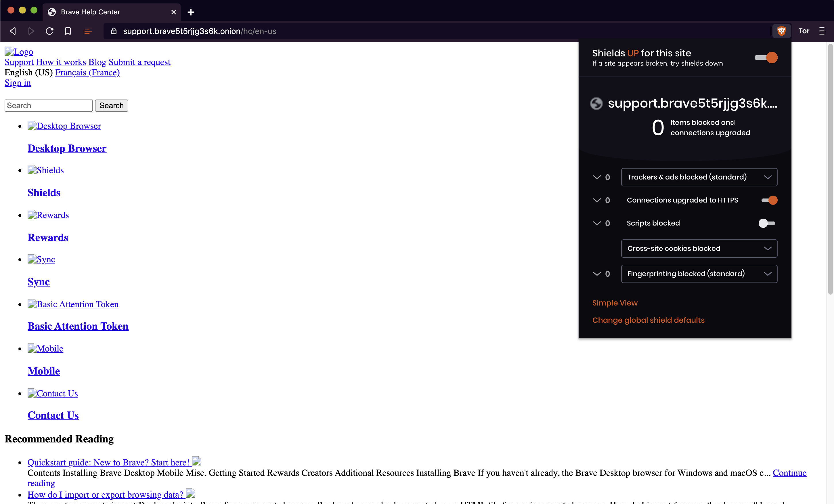
Task: Click the site lock icon in address bar
Action: 114,31
